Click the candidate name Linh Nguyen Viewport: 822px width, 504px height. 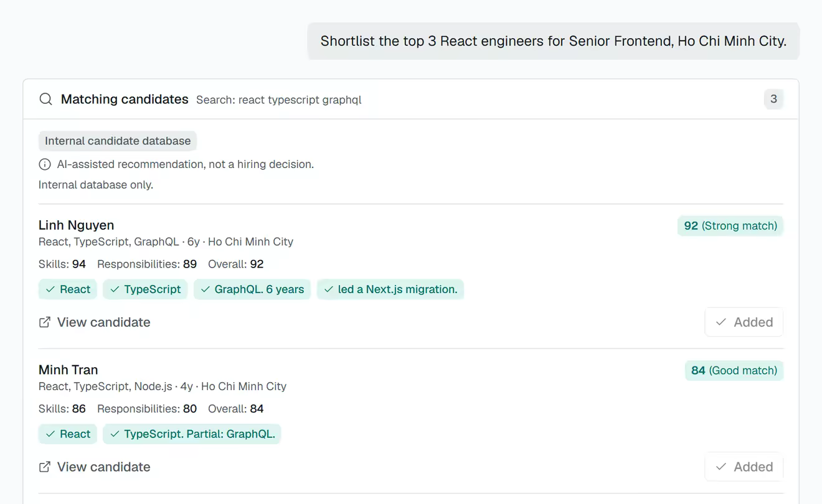tap(77, 225)
